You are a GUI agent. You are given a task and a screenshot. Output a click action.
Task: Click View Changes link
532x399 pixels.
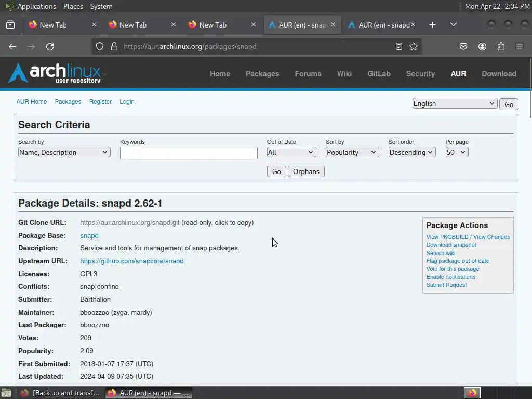click(x=491, y=237)
